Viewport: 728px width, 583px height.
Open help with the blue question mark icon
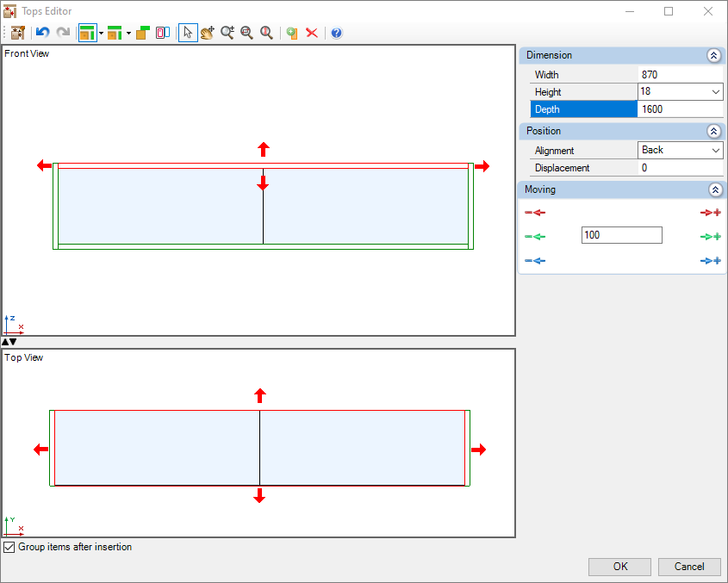tap(337, 33)
